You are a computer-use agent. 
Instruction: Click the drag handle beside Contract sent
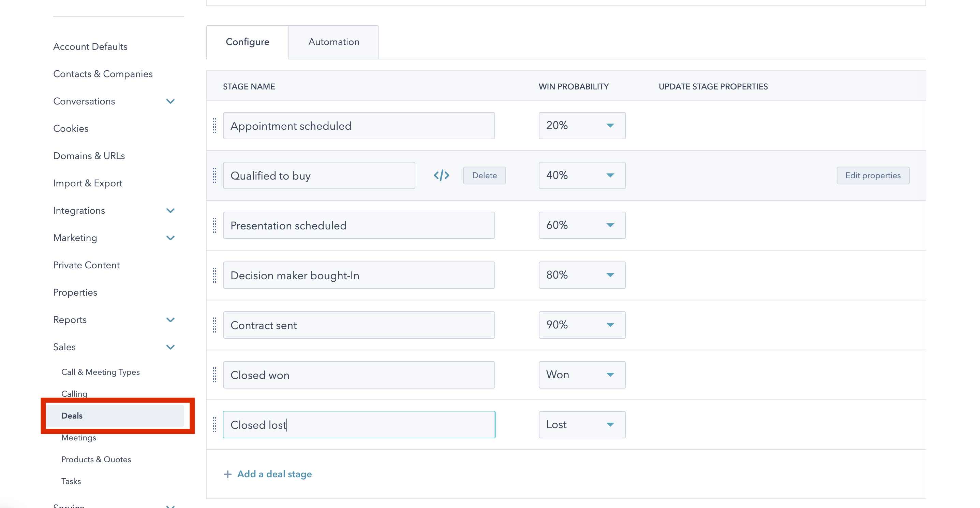[214, 324]
